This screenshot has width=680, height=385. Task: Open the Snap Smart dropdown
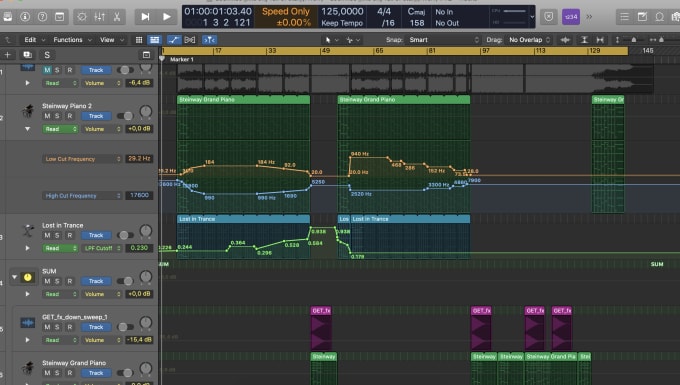443,40
